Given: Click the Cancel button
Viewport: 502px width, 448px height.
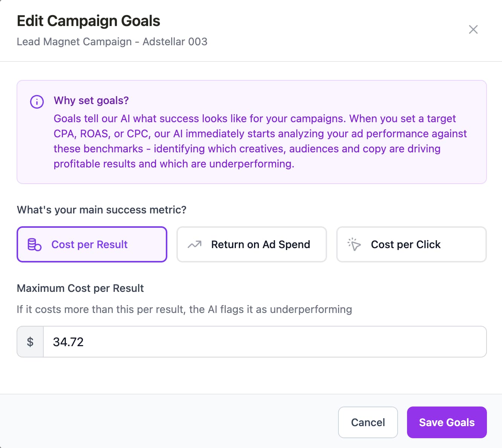Looking at the screenshot, I should 368,422.
